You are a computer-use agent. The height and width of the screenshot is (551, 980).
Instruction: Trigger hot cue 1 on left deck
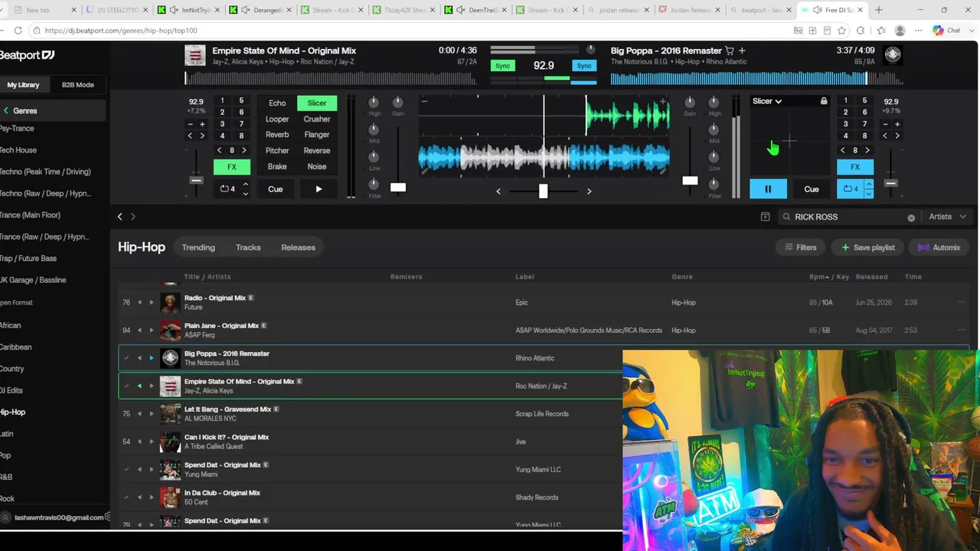coord(222,101)
